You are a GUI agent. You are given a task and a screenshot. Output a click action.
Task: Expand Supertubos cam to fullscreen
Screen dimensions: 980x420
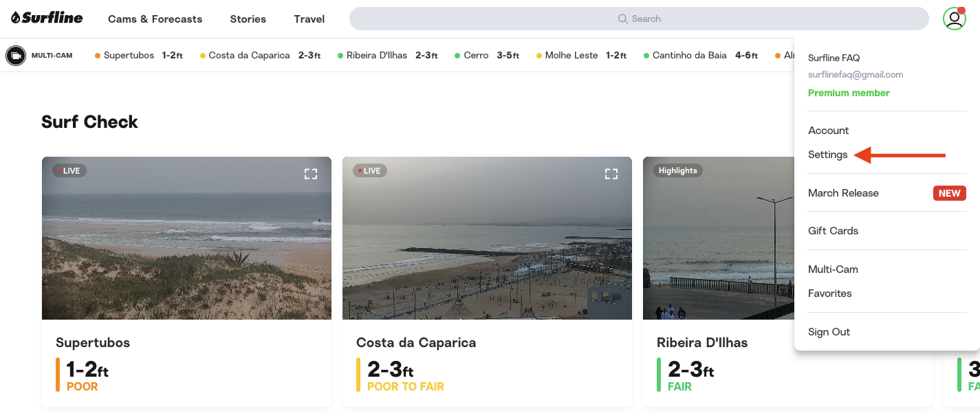(x=311, y=174)
